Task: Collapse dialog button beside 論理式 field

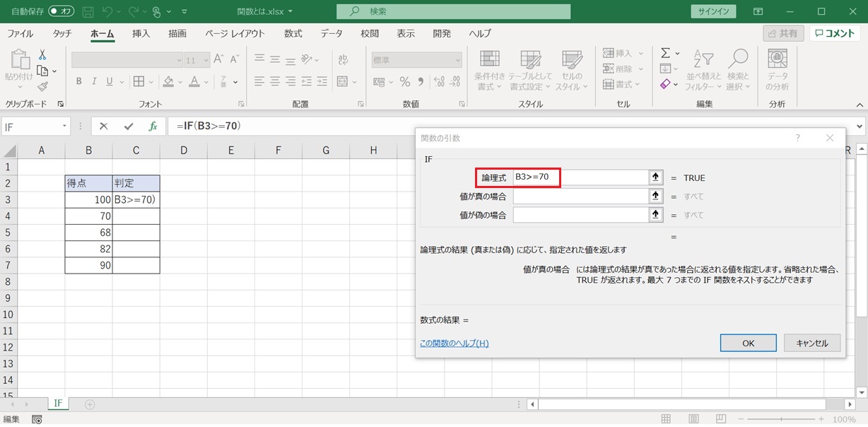Action: [656, 177]
